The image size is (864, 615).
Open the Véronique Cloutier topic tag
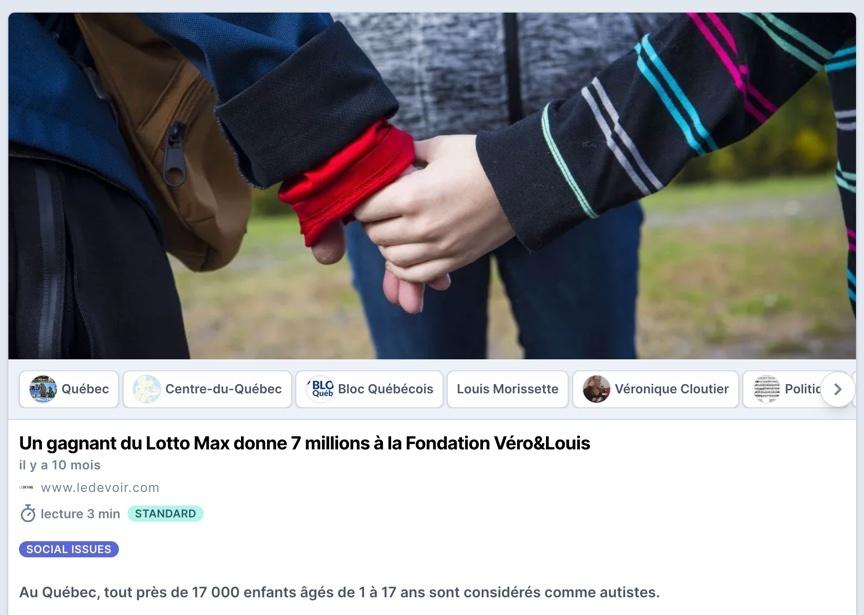click(656, 389)
